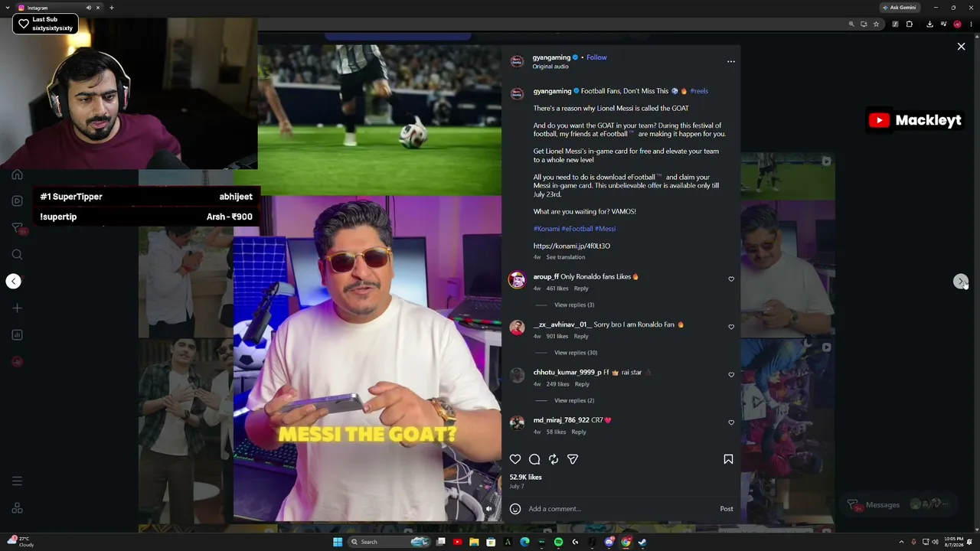Open Instagram Reels sidebar icon

pyautogui.click(x=17, y=201)
